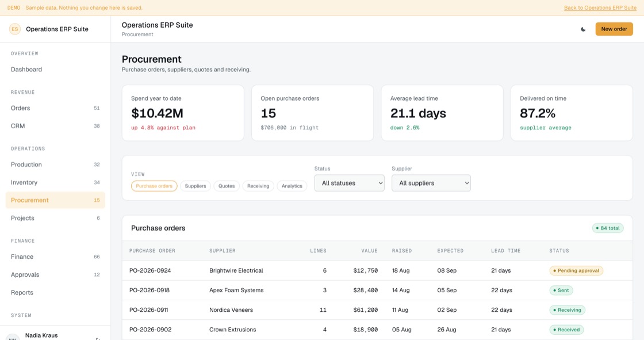Toggle dark mode moon icon
Image resolution: width=644 pixels, height=340 pixels.
coord(583,29)
